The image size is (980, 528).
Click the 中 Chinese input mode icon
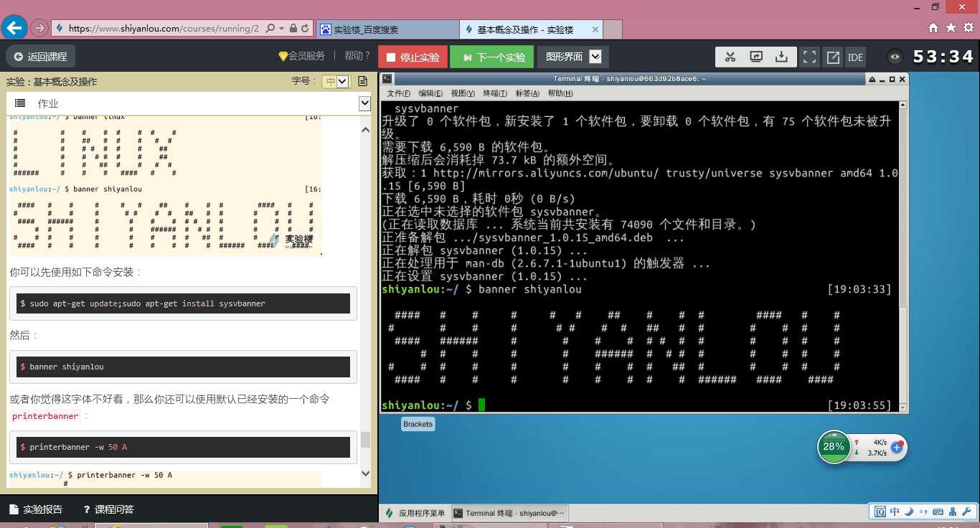tap(895, 511)
